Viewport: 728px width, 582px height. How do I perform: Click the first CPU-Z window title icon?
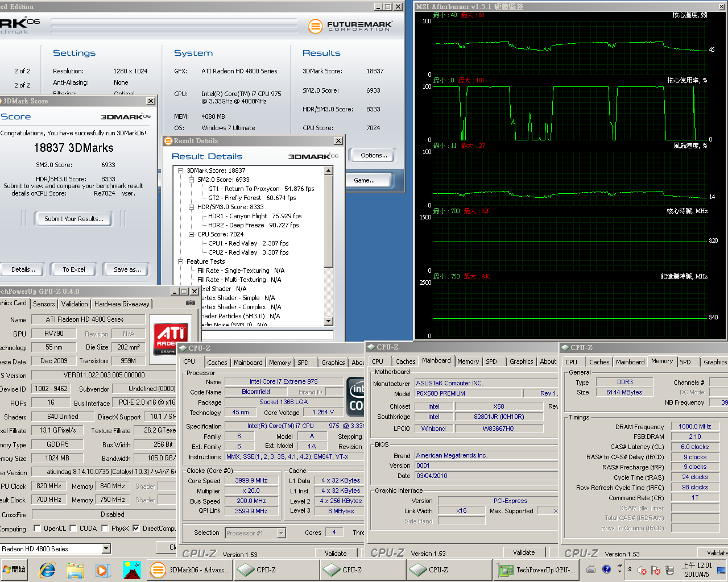183,348
